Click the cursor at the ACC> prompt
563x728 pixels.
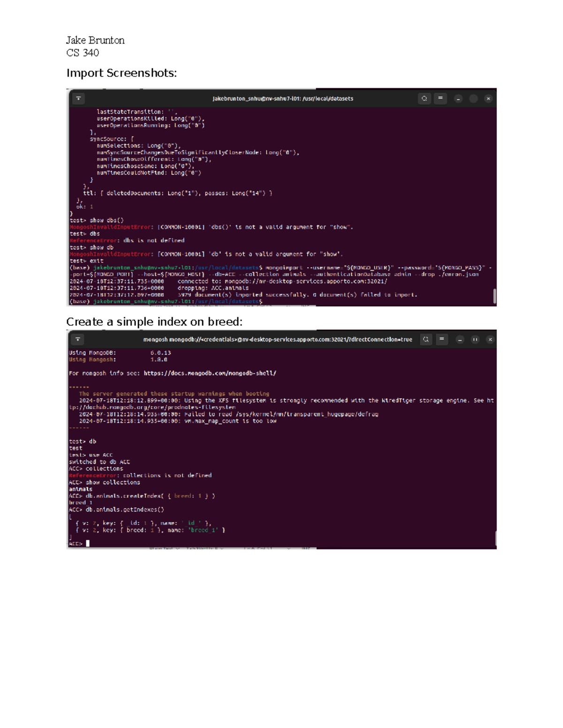pos(88,544)
